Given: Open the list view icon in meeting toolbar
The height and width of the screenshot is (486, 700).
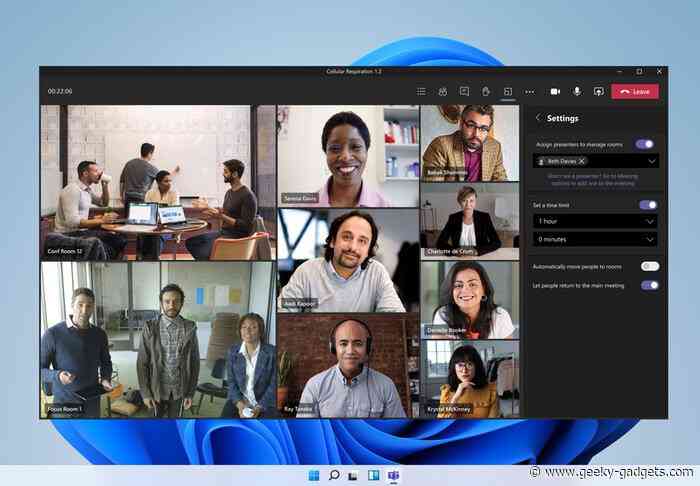Looking at the screenshot, I should [421, 91].
